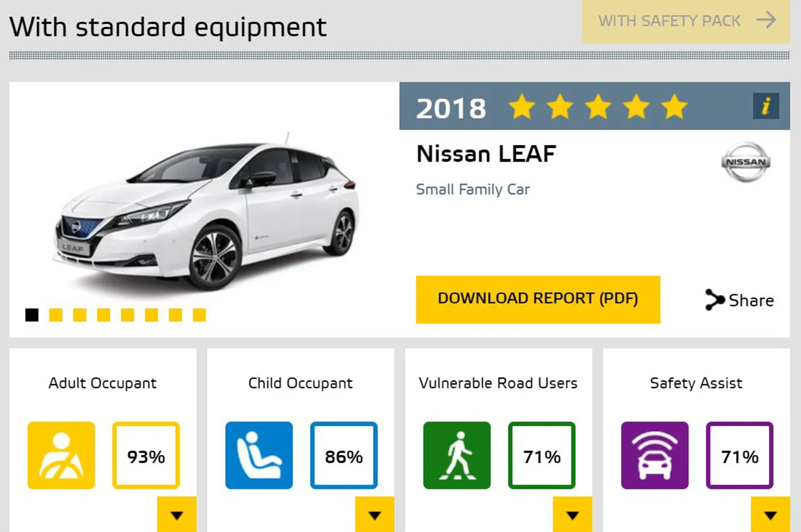The image size is (801, 532).
Task: Open the Small Family Car category link
Action: point(473,189)
